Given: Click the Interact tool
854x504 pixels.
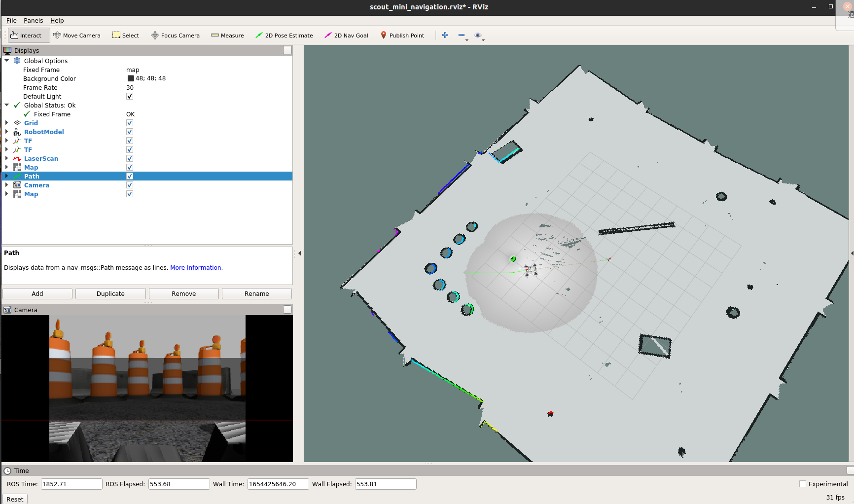Looking at the screenshot, I should (27, 36).
